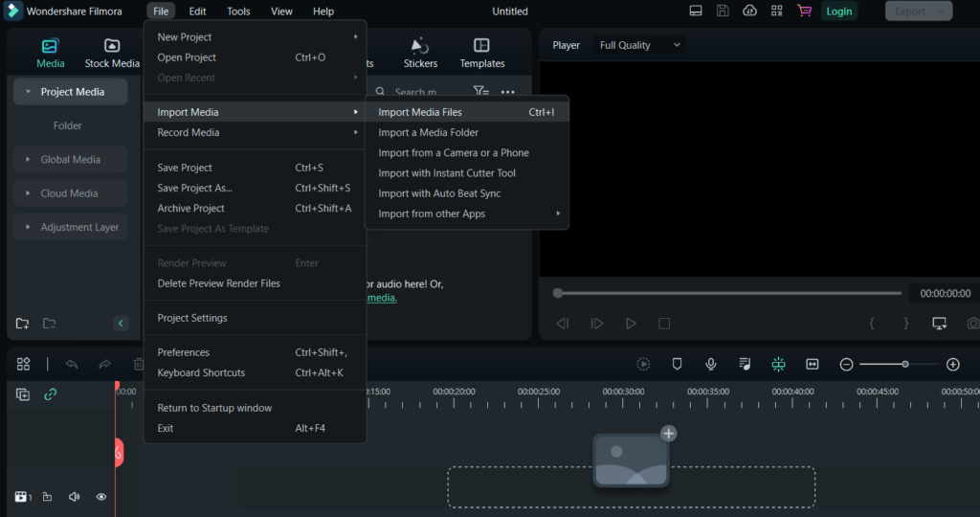Click the add new folder icon

tap(23, 324)
